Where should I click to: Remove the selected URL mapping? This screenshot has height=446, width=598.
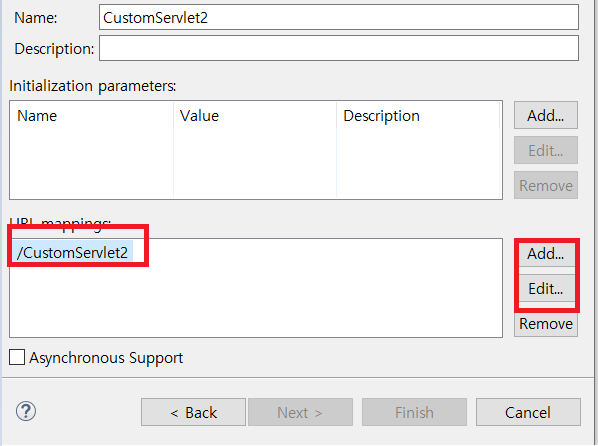click(545, 324)
